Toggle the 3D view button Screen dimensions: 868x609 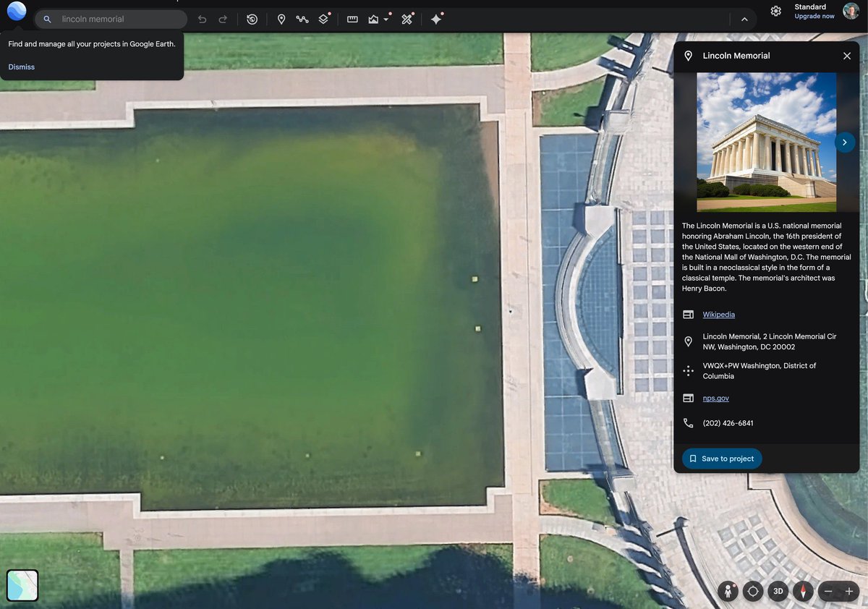[778, 591]
